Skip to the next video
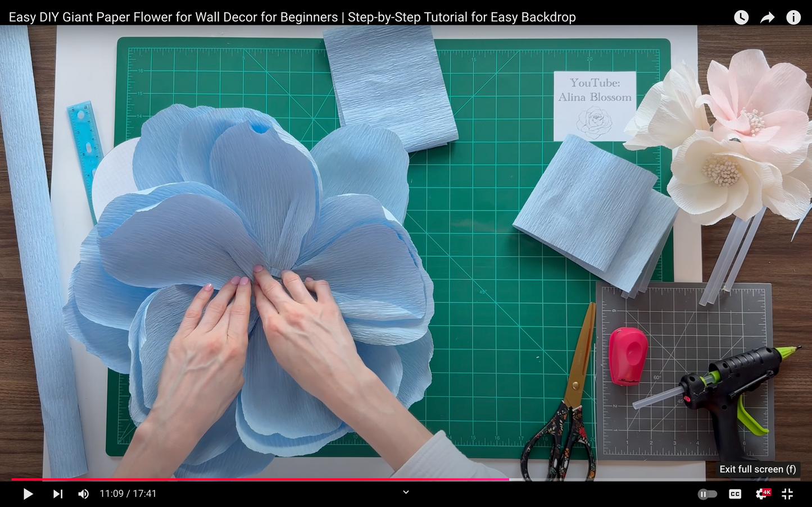 pos(57,494)
